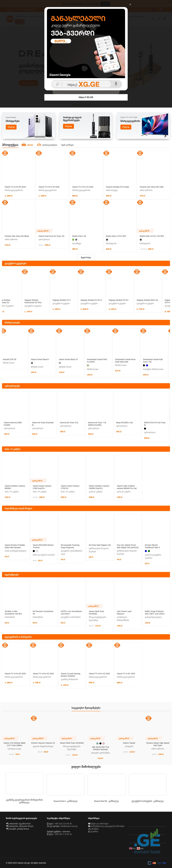Click the orange button on the Xiaomi TV A Pro 2026 banner
The image size is (172, 868).
[x=126, y=127]
